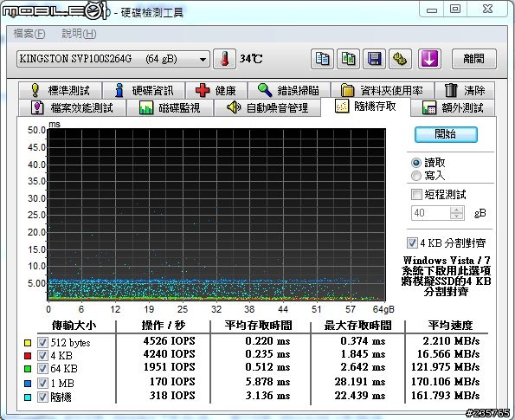Click the 318 IOPS random value
515x420 pixels.
click(x=172, y=396)
